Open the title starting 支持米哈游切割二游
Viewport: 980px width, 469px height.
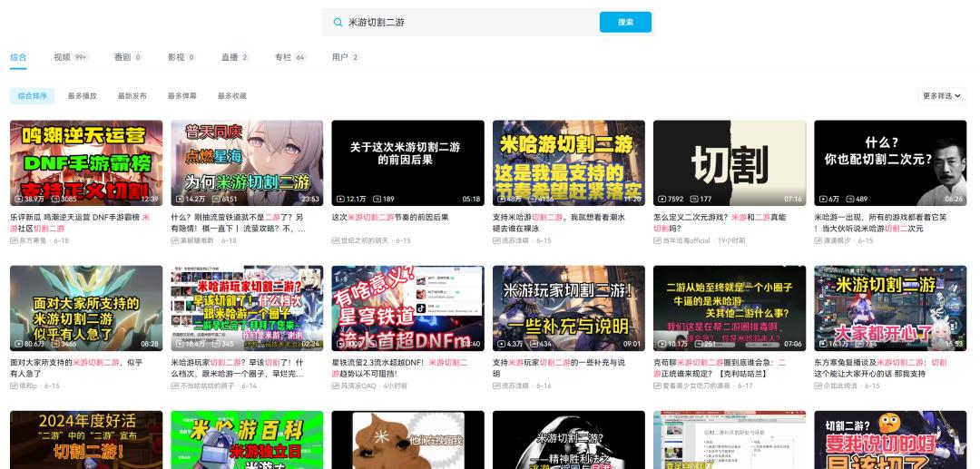pyautogui.click(x=558, y=223)
